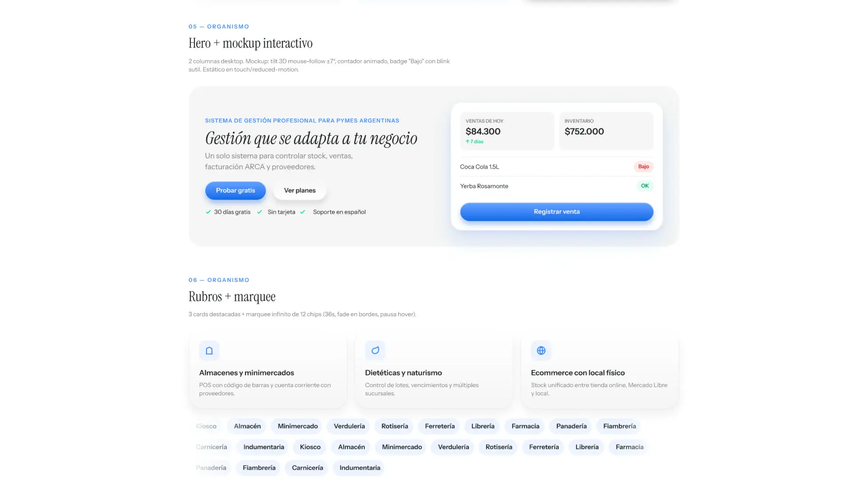The width and height of the screenshot is (868, 488).
Task: Click the Sistema de gestión profesional tagline
Action: (x=302, y=121)
